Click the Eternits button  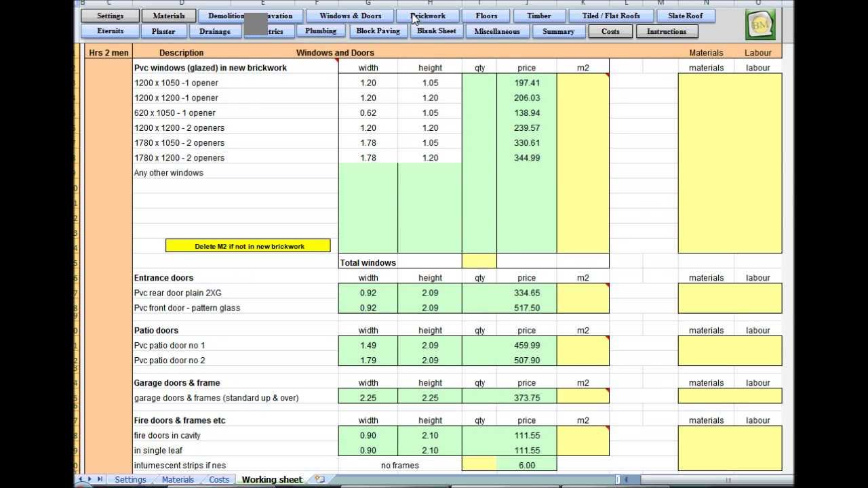pyautogui.click(x=111, y=31)
